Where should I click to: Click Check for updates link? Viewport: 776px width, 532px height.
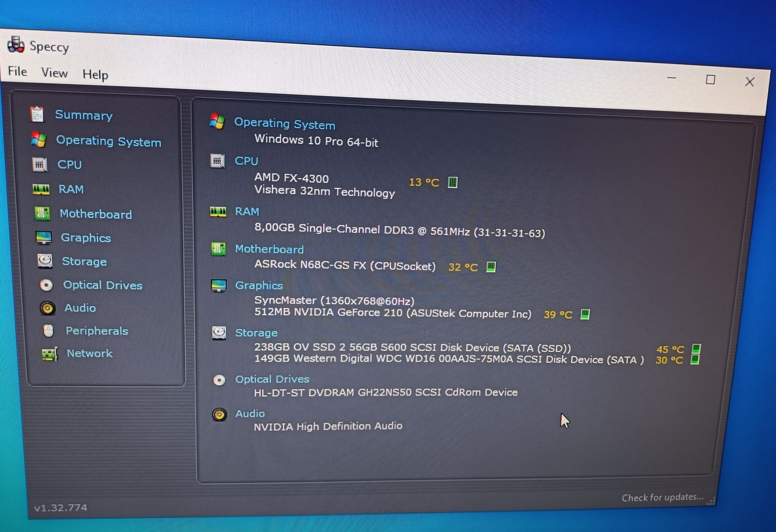click(x=662, y=497)
